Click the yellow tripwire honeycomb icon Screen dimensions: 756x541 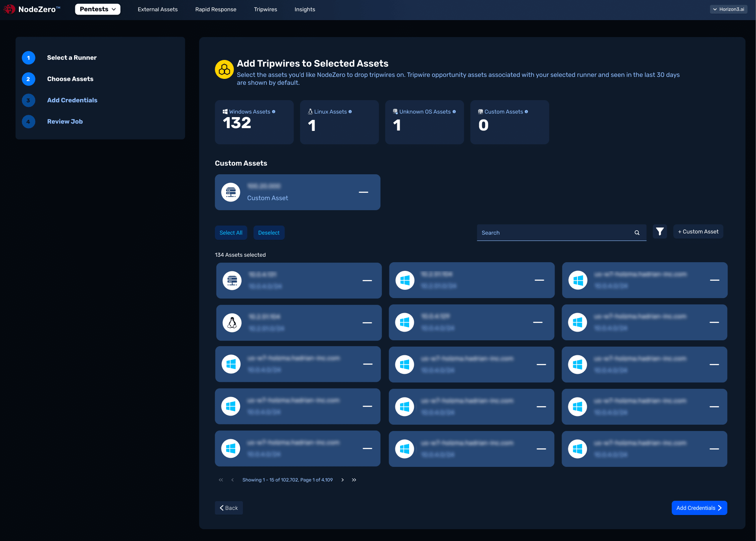224,69
